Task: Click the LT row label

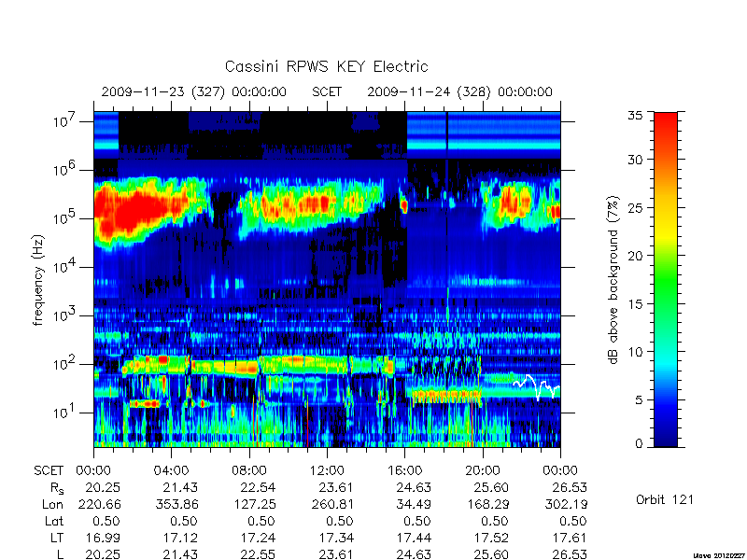Action: click(57, 538)
